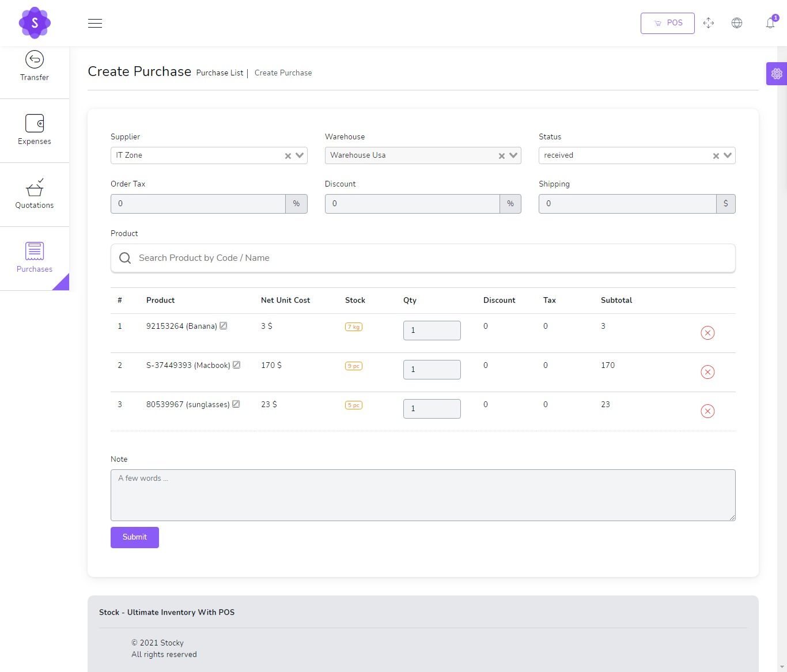Open the POS screen
787x672 pixels.
667,23
